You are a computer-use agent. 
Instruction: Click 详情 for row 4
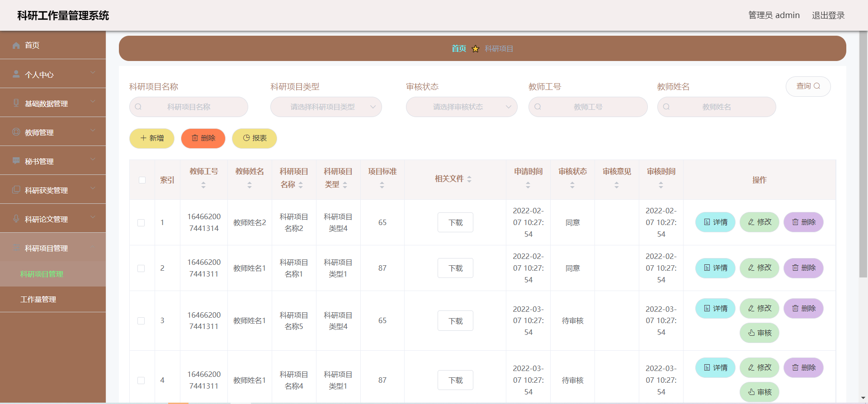coord(715,368)
